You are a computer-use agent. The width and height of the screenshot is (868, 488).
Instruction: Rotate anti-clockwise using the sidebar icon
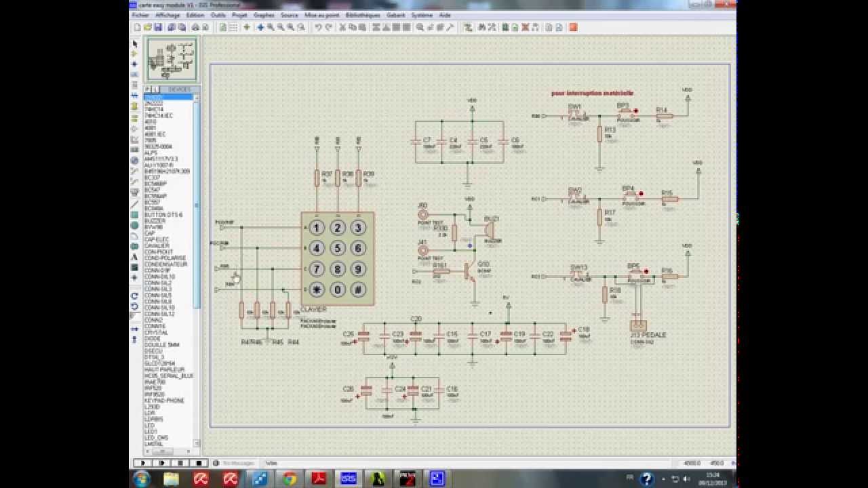tap(134, 306)
